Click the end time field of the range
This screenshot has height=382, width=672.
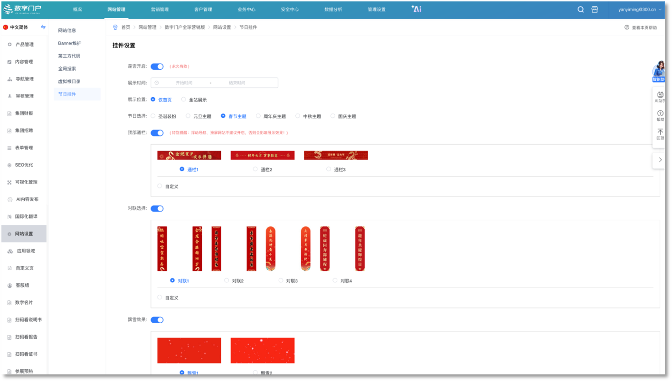237,83
